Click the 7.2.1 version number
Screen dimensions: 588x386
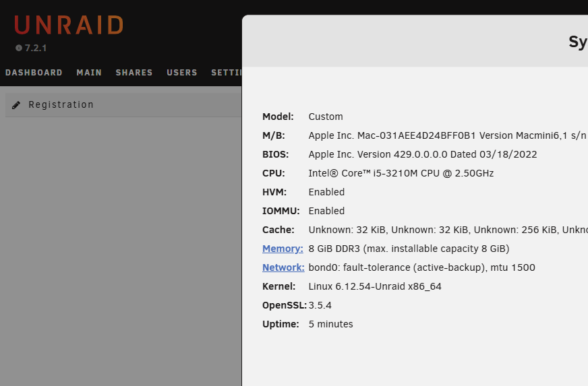36,48
